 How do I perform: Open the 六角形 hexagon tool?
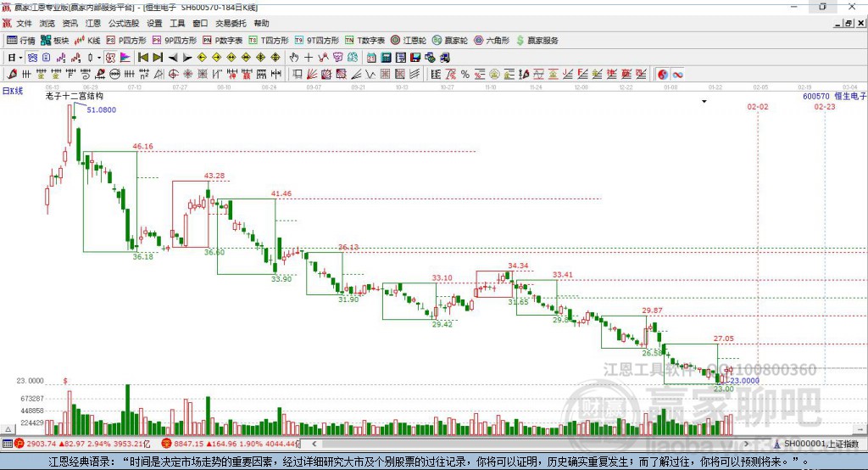(492, 41)
